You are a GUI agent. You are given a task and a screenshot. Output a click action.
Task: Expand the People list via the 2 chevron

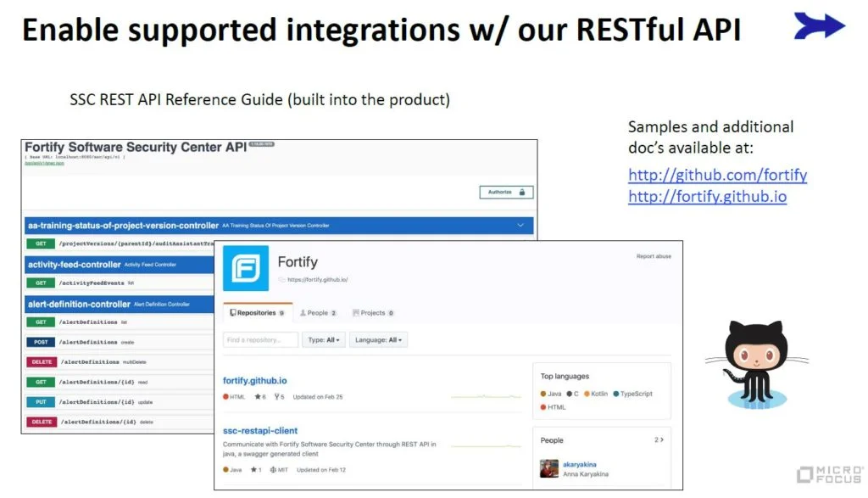(659, 440)
